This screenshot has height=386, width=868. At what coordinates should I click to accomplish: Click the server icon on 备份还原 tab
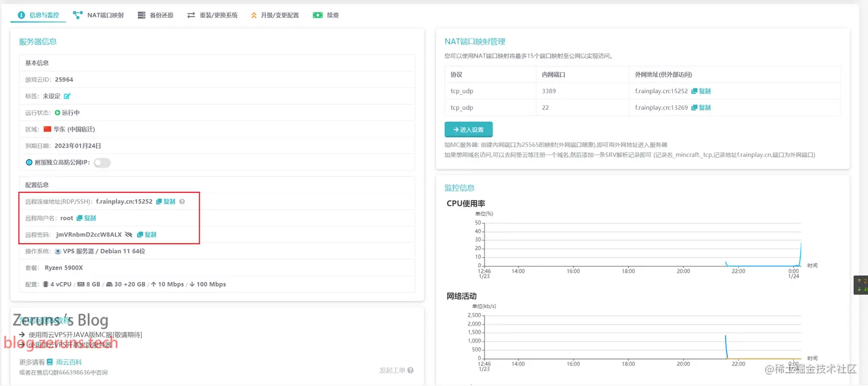click(x=141, y=15)
